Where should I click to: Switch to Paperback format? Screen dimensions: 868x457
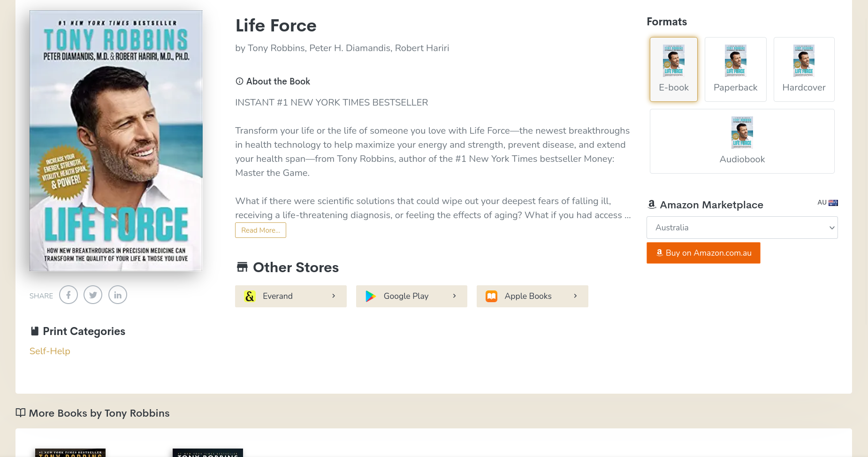coord(735,69)
